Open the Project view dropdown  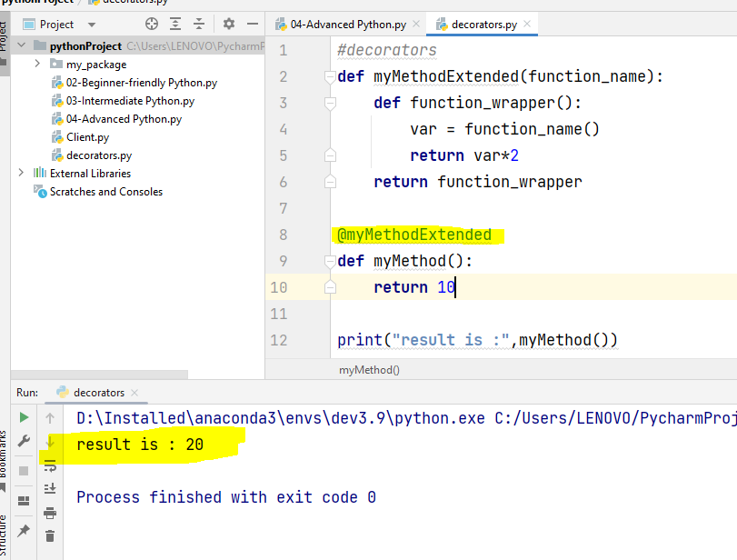pyautogui.click(x=92, y=25)
